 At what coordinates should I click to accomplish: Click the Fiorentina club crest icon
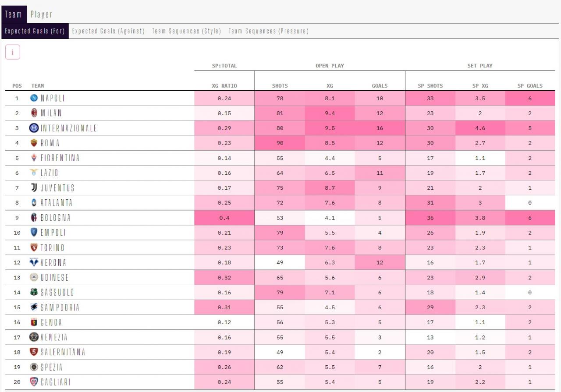click(34, 158)
